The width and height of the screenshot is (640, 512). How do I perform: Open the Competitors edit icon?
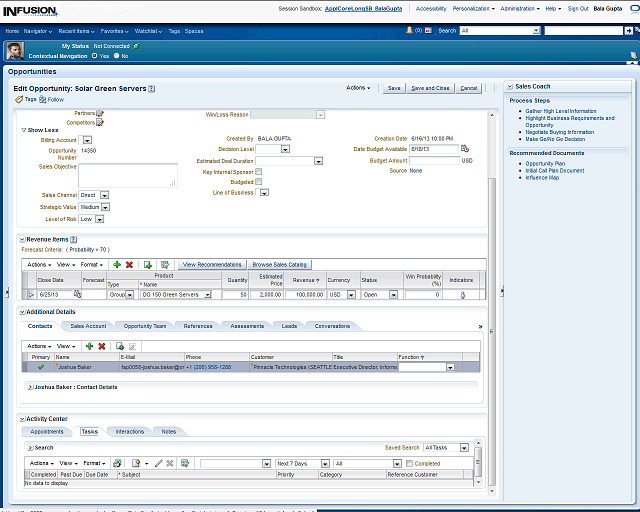(100, 123)
